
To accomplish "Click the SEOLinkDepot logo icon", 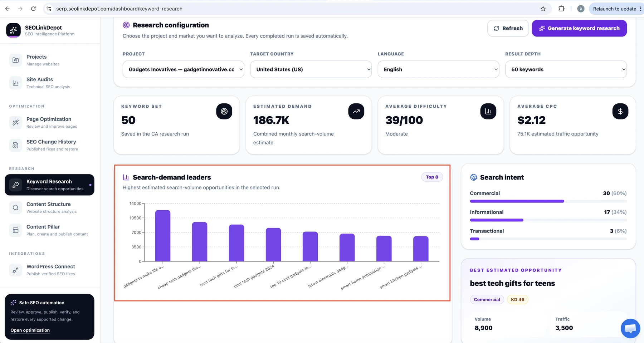I will coord(13,30).
